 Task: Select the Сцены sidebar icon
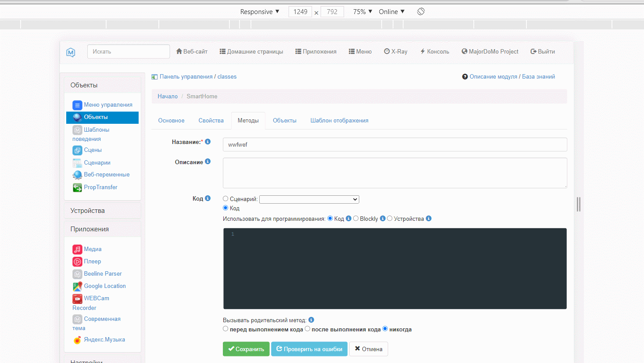coord(77,150)
